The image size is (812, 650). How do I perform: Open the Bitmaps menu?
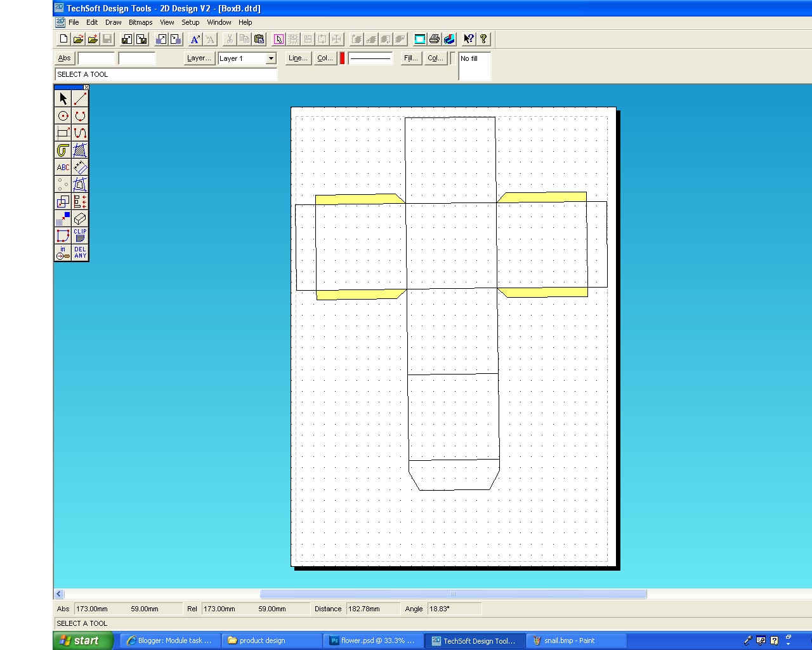(140, 22)
